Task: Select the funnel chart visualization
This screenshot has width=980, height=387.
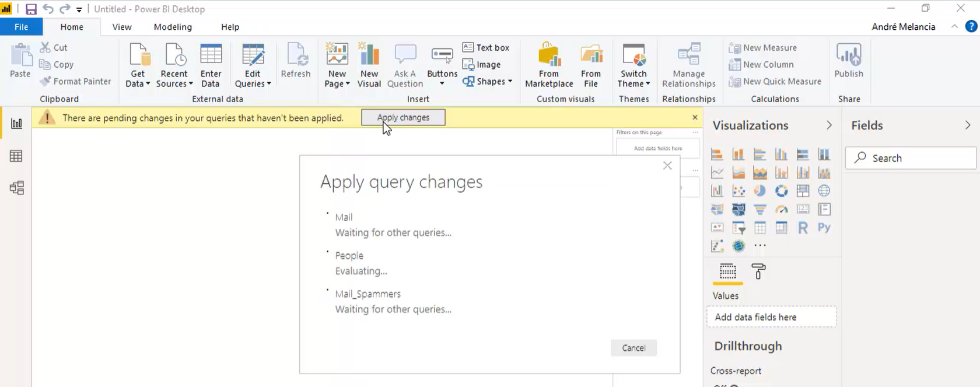Action: click(760, 210)
